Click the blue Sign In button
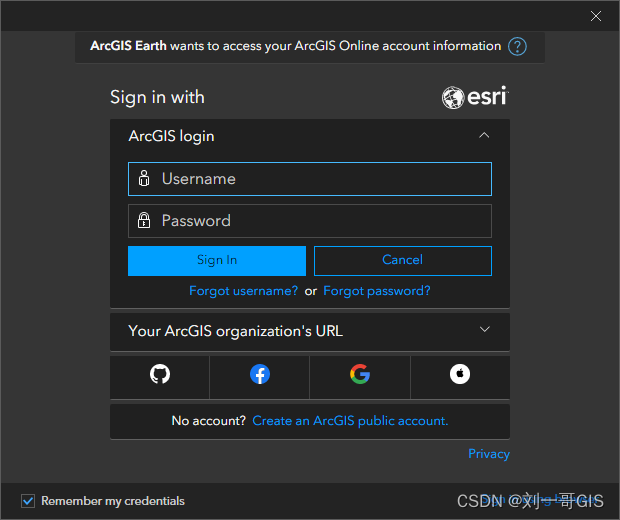The width and height of the screenshot is (620, 520). point(217,261)
